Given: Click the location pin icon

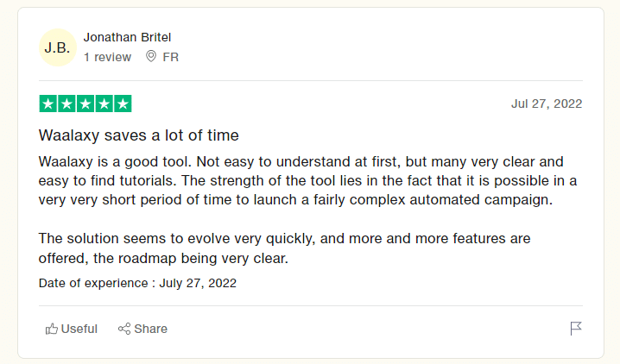Looking at the screenshot, I should (x=150, y=56).
